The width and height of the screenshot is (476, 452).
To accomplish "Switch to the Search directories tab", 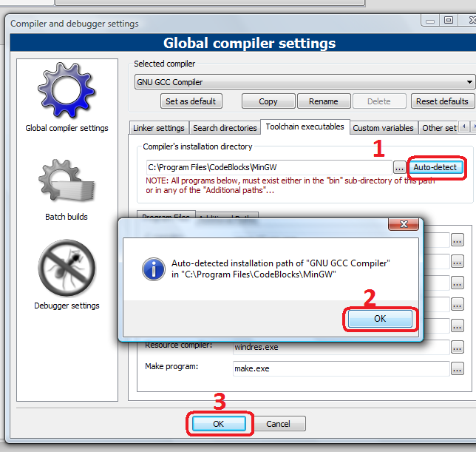I will tap(226, 128).
